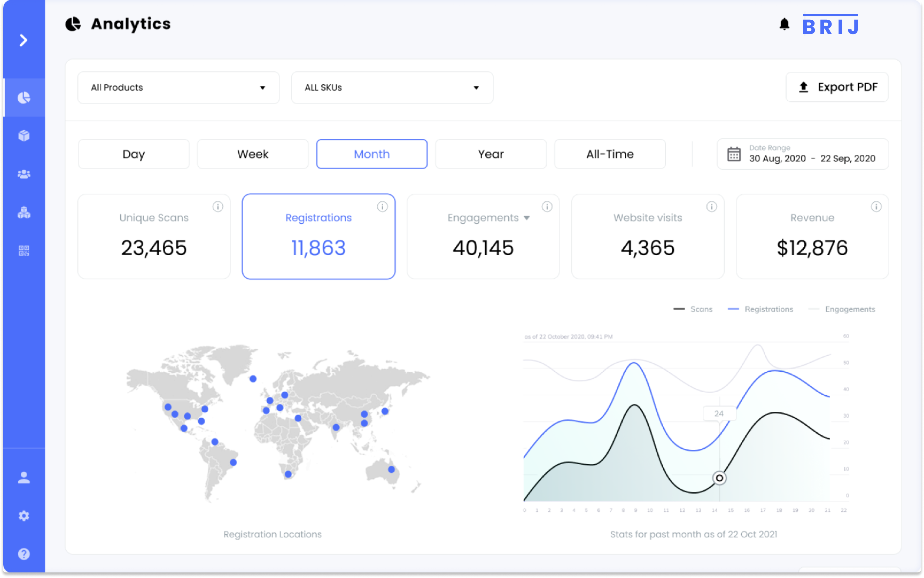Click the Export PDF button
The width and height of the screenshot is (924, 578).
(x=837, y=87)
